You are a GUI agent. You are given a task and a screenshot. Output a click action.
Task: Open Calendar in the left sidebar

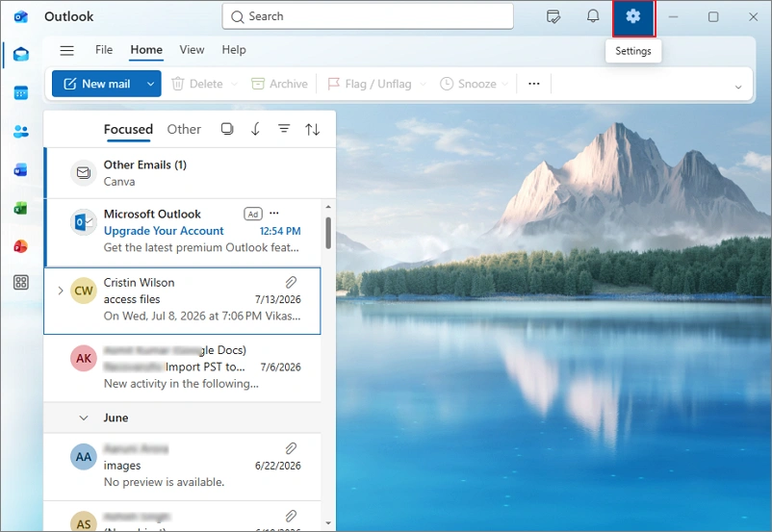click(x=20, y=92)
